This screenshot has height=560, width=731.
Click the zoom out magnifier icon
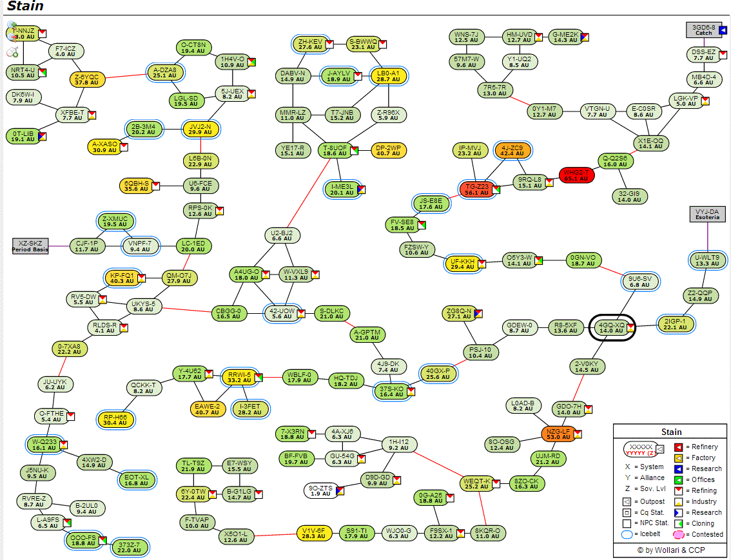12,38
